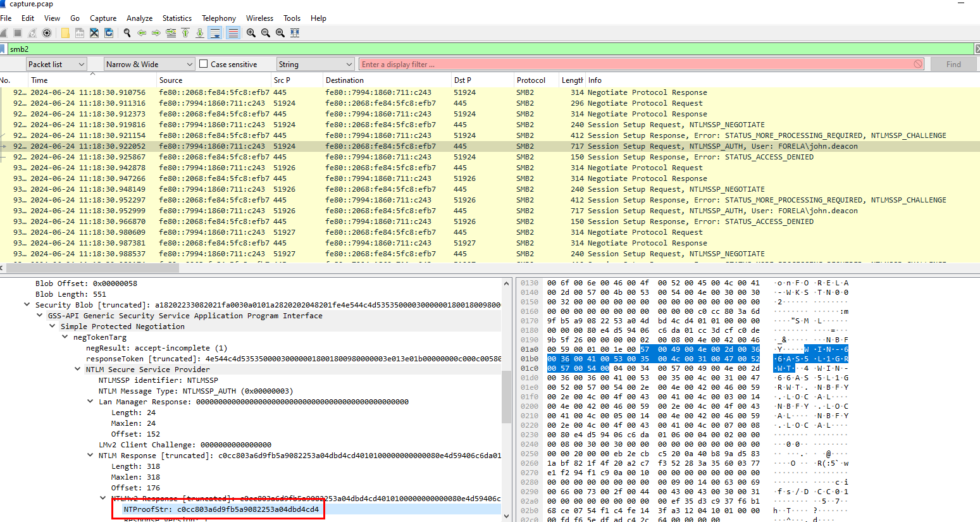980x522 pixels.
Task: Toggle auto-scroll during live capture
Action: point(215,33)
